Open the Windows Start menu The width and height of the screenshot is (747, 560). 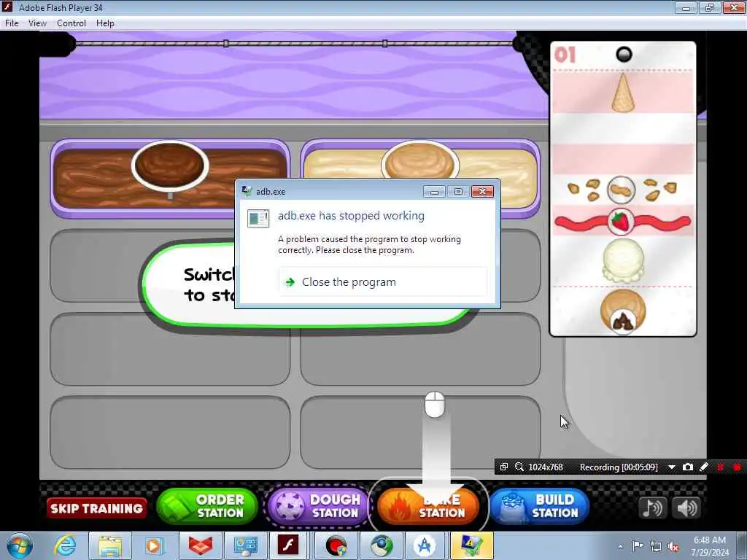click(20, 545)
